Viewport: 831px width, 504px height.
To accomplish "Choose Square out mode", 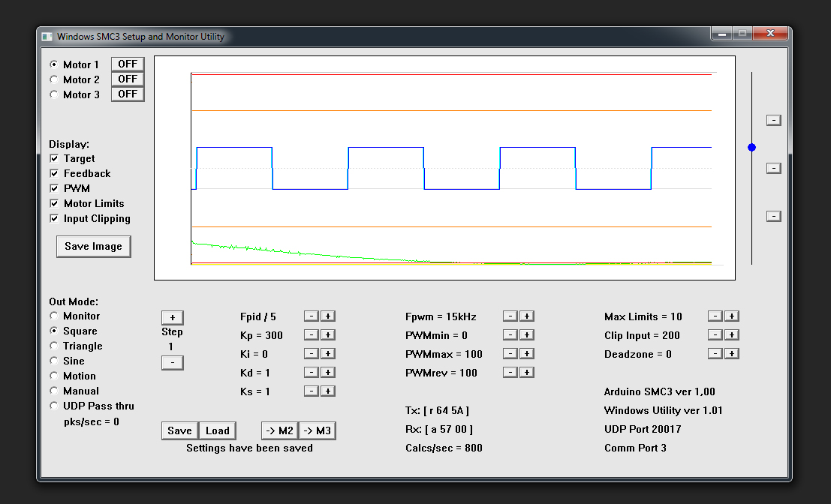I will [53, 330].
